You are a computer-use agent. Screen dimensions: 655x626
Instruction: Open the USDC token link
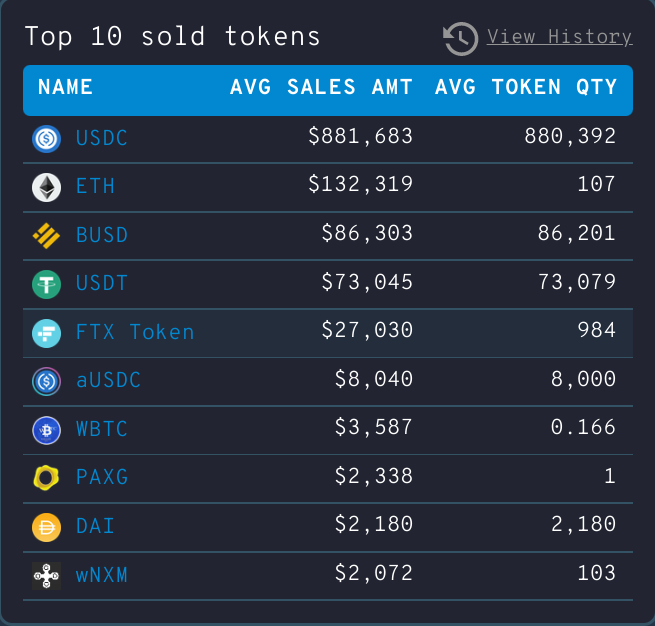(102, 138)
